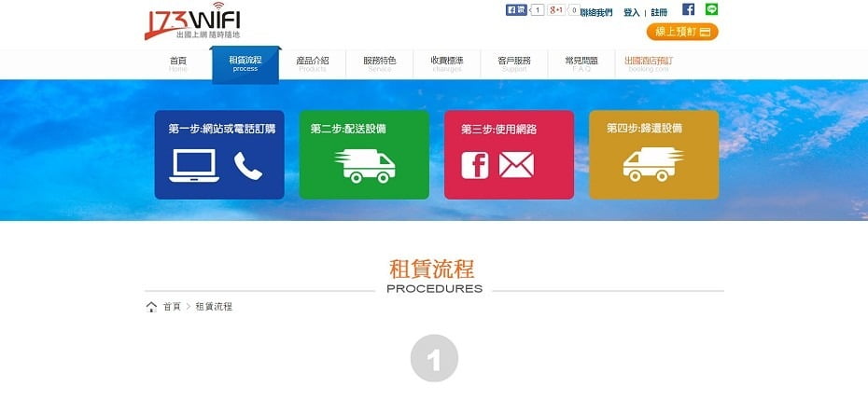Select 客戶服務 Support menu
Screen dimensions: 868x400
(x=513, y=63)
